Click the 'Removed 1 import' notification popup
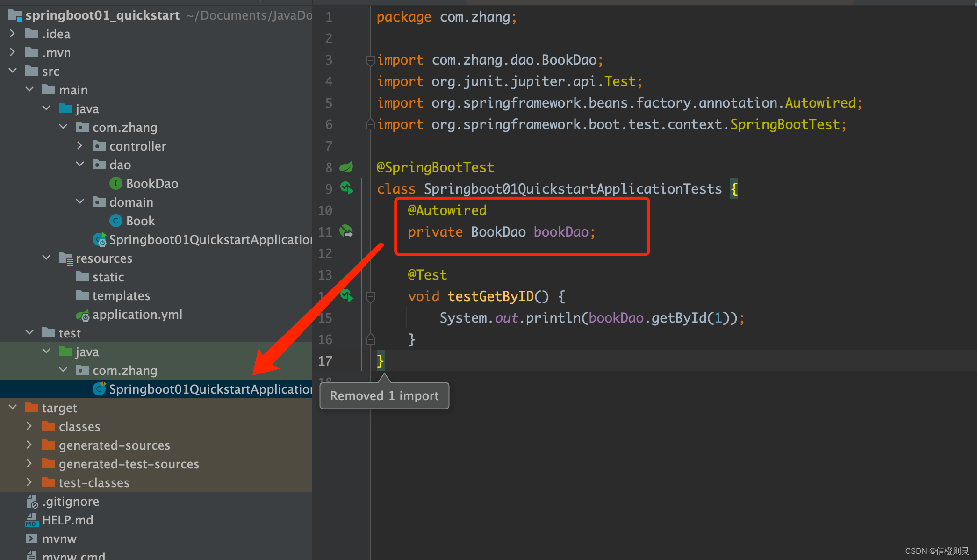The image size is (977, 560). (384, 396)
